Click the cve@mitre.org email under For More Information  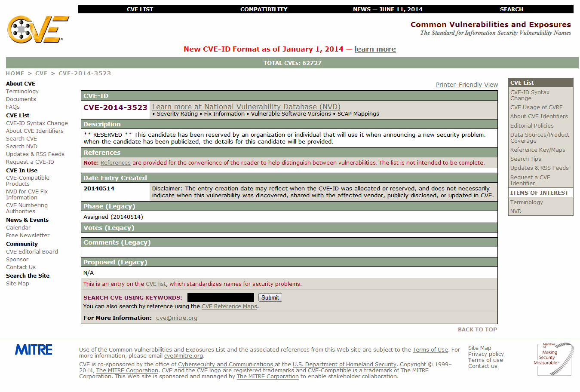[x=177, y=318]
